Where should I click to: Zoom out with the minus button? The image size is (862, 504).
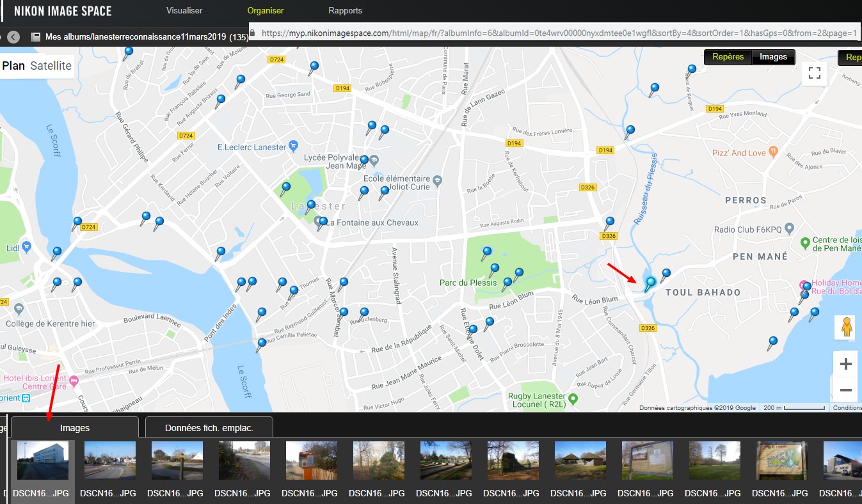pyautogui.click(x=845, y=390)
